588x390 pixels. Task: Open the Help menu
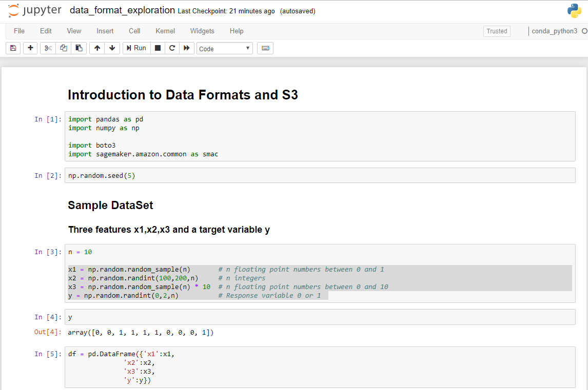(237, 31)
